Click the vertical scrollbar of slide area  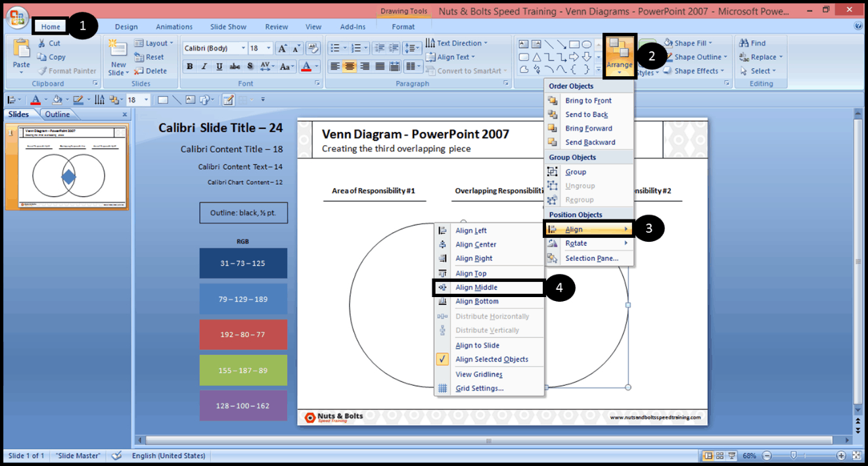pos(858,263)
